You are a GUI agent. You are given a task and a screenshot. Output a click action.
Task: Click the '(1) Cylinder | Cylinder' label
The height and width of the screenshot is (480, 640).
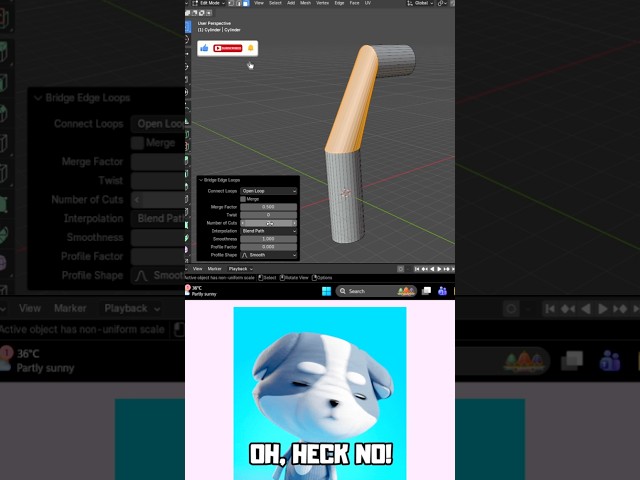click(x=219, y=30)
